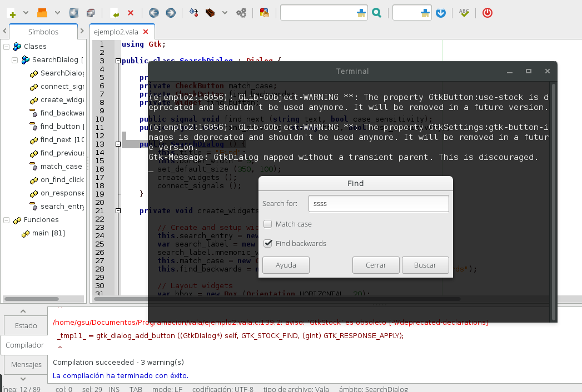This screenshot has height=392, width=582.
Task: Open the New file template dropdown
Action: coord(25,12)
